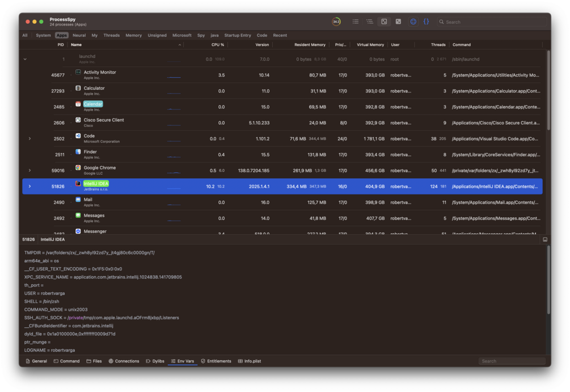This screenshot has width=570, height=392.
Task: Select the Threads filter tab
Action: 111,35
